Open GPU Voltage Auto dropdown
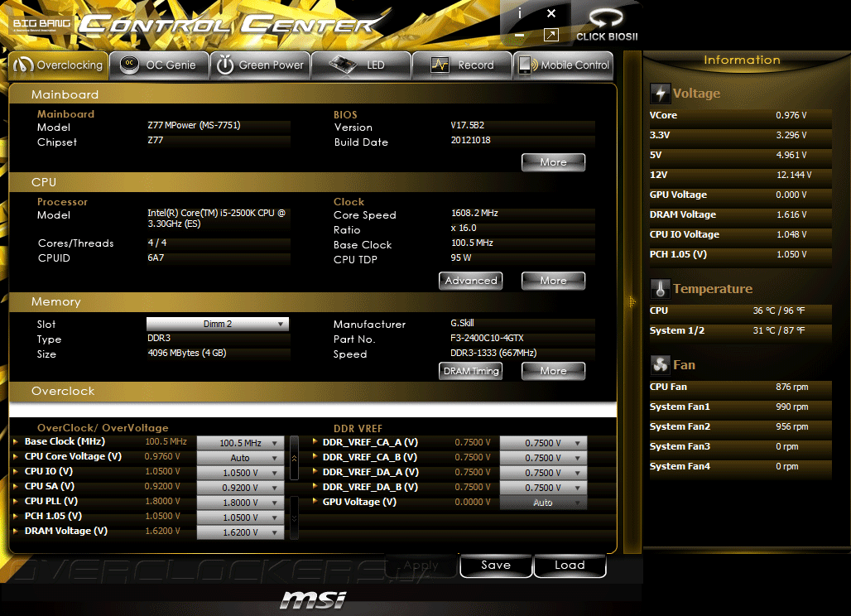 click(543, 503)
